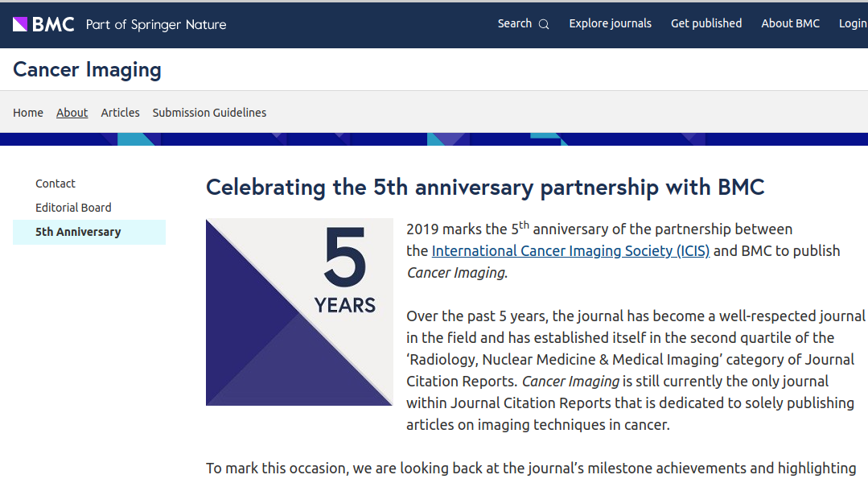Select Contact in the sidebar
Screen dimensions: 868x483
[56, 184]
